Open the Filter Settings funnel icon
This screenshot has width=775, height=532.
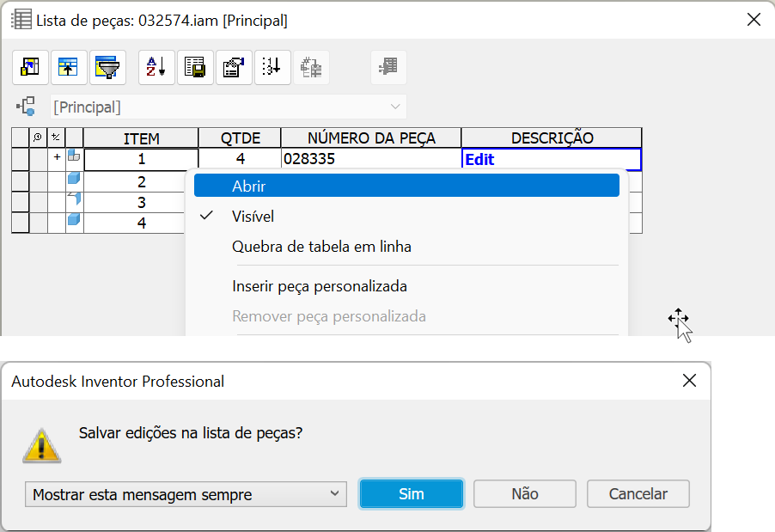[x=107, y=67]
